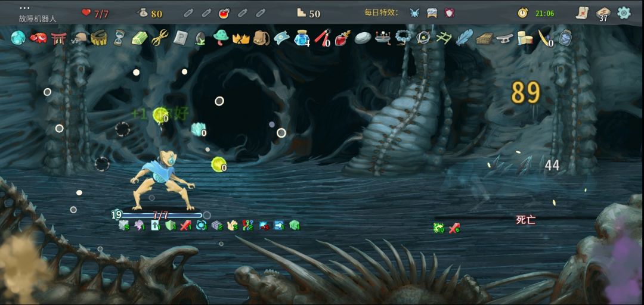The image size is (644, 305).
Task: Click the 21:06 run timer text
Action: pos(544,14)
